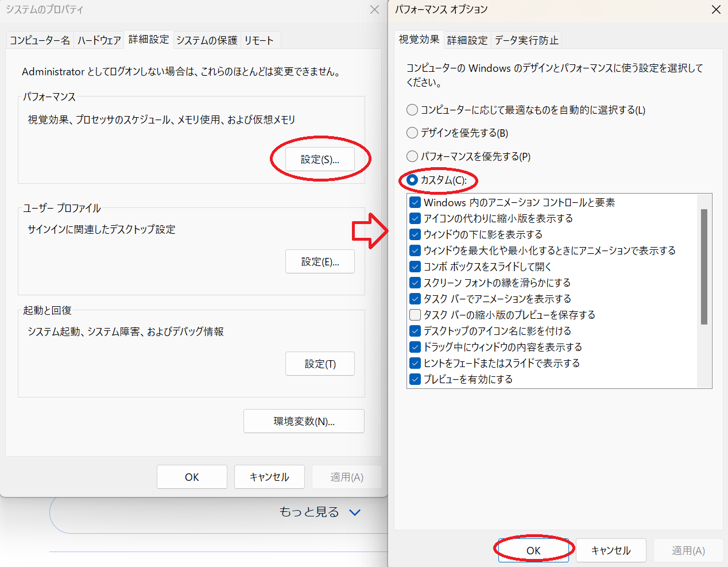
Task: Click the パフォーマンス 設定(S)... button
Action: coord(320,159)
